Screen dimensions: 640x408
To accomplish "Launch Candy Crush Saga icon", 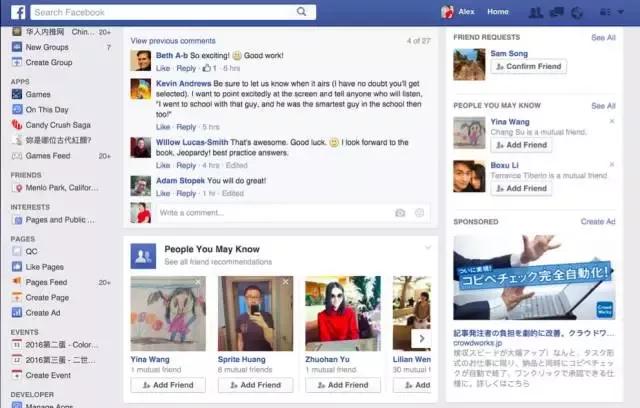I will coord(17,125).
